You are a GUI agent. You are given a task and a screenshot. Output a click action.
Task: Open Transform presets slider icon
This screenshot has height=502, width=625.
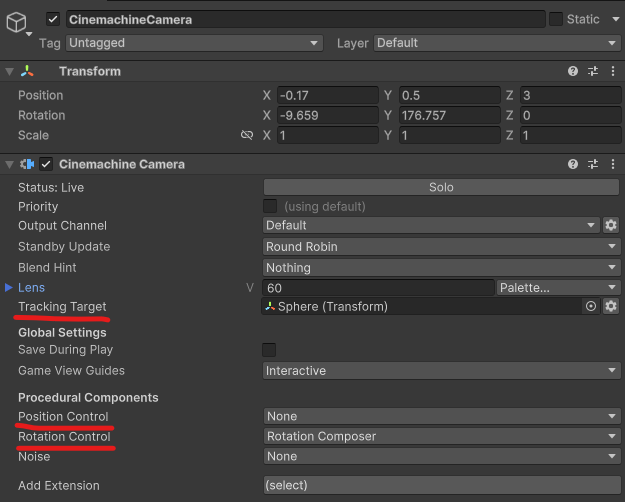click(x=593, y=71)
